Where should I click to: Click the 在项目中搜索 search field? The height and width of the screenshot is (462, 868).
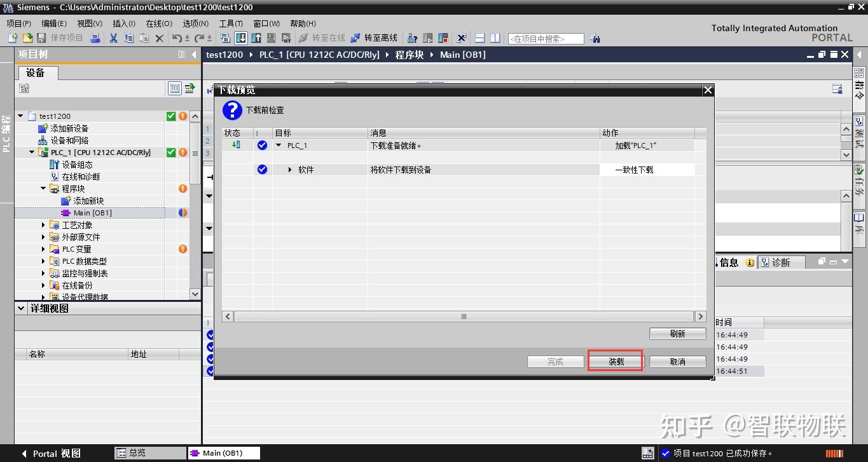546,38
